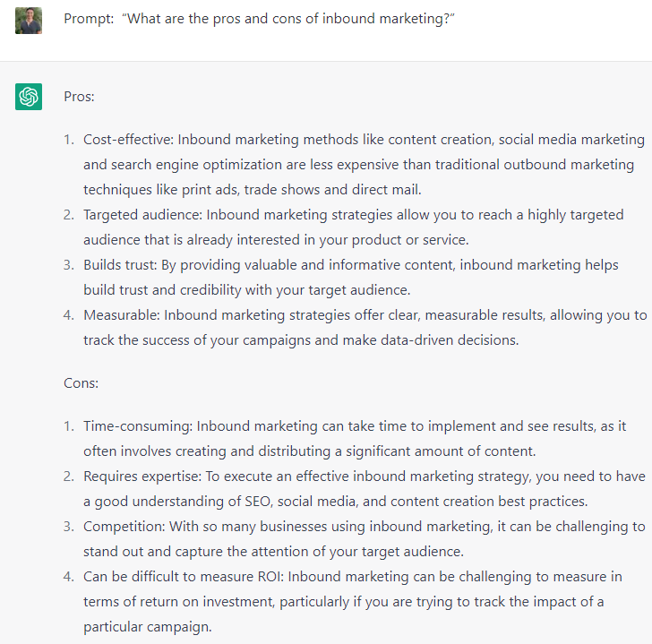Select the 'Builds trust' list item
The width and height of the screenshot is (652, 644).
[341, 278]
